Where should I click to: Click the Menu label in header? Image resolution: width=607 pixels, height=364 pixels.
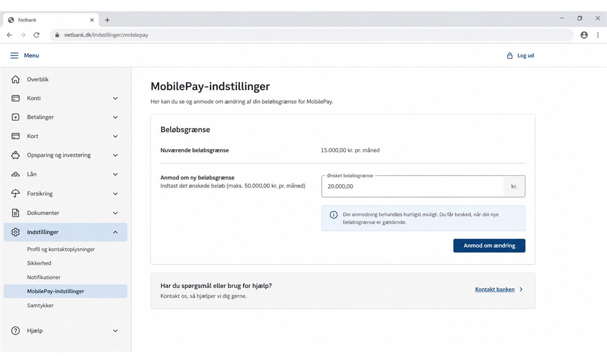[x=31, y=56]
